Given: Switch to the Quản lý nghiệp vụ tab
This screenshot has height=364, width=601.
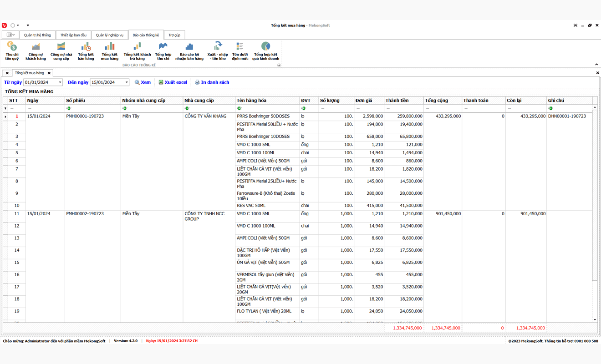Looking at the screenshot, I should 109,35.
